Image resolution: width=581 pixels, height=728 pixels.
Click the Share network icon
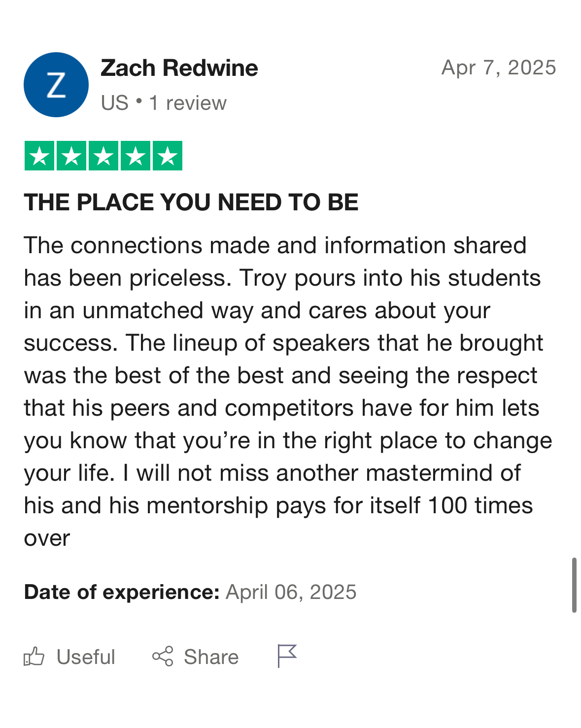[x=163, y=656]
